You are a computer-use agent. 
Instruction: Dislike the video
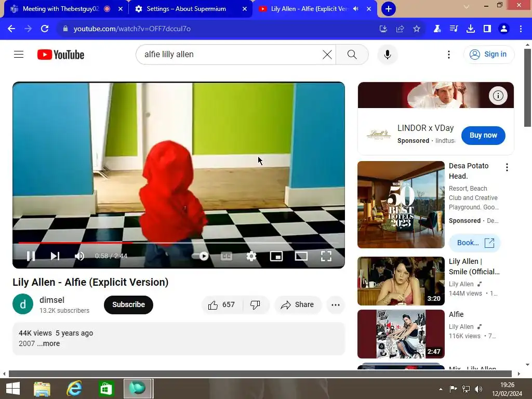(x=256, y=304)
